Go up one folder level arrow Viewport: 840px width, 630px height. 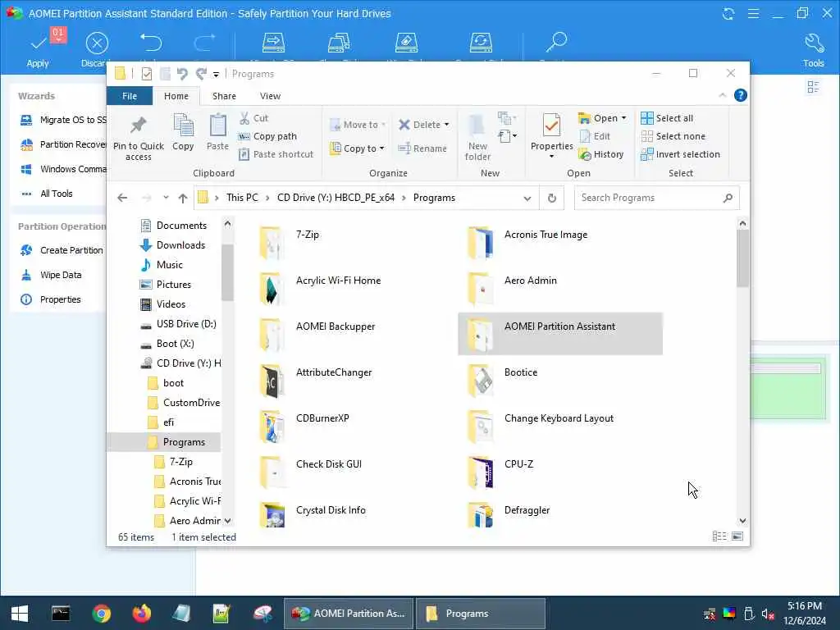tap(183, 198)
